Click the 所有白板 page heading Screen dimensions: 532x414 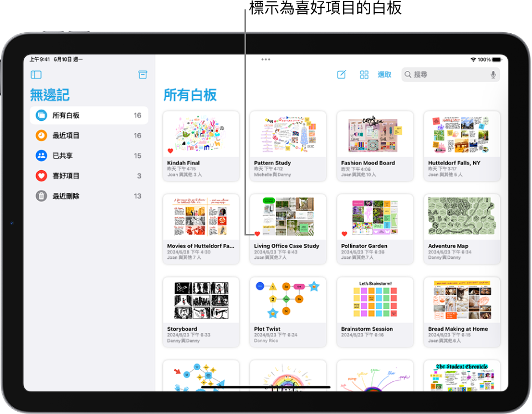190,95
